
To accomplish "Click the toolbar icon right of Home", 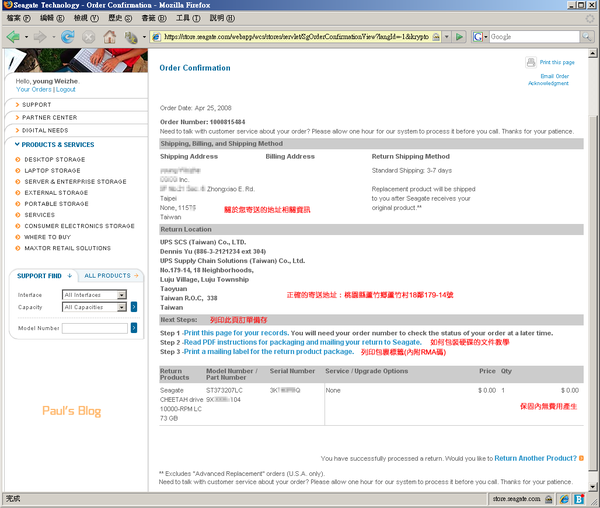I will [x=131, y=37].
